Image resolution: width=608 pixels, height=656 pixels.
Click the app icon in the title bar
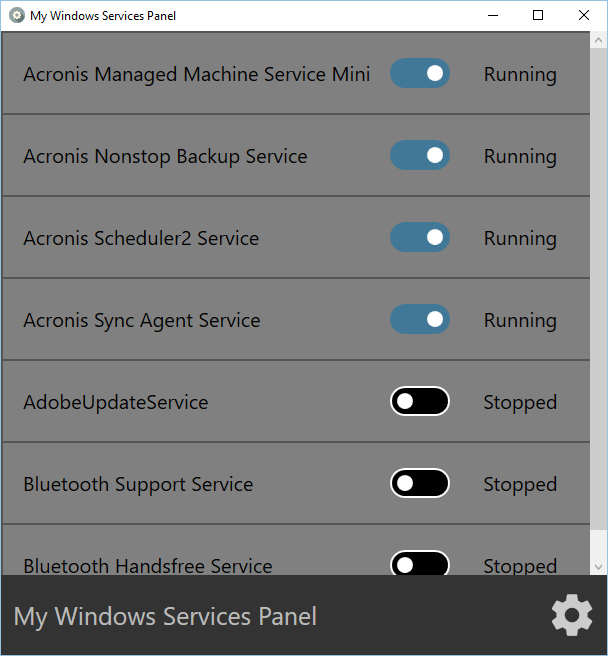[17, 15]
